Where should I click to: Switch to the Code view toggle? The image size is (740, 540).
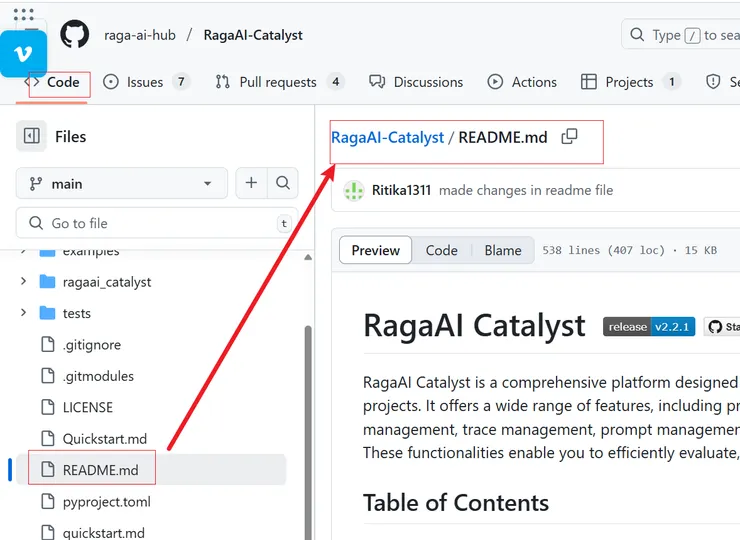pos(441,250)
